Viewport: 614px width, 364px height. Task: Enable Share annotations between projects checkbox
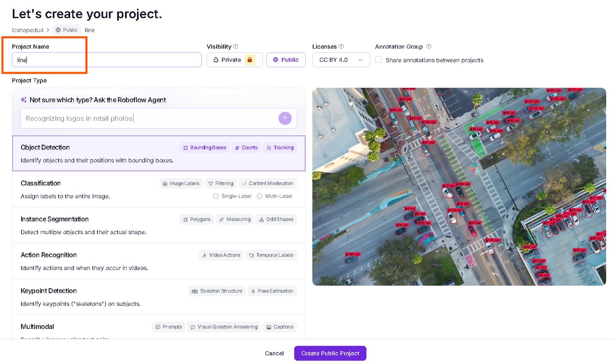pos(378,60)
